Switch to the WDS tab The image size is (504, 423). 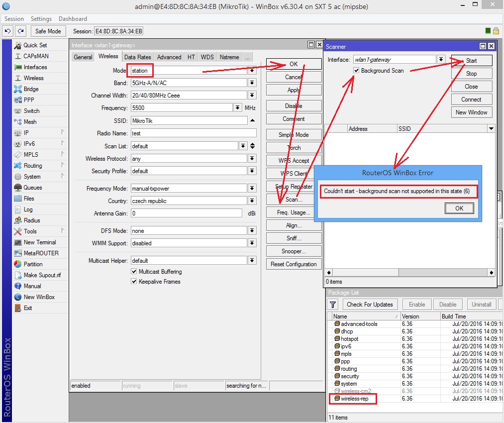(x=207, y=57)
